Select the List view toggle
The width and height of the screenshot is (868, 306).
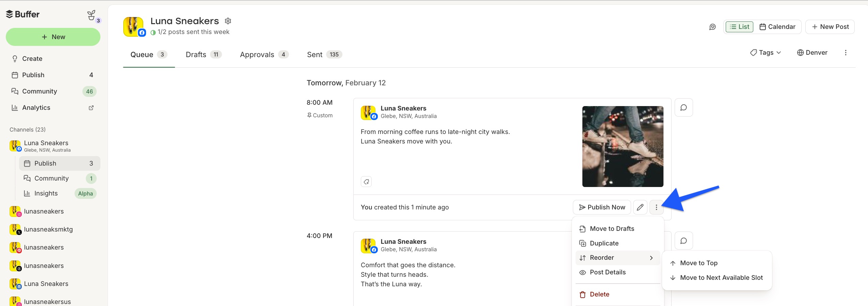click(x=740, y=27)
